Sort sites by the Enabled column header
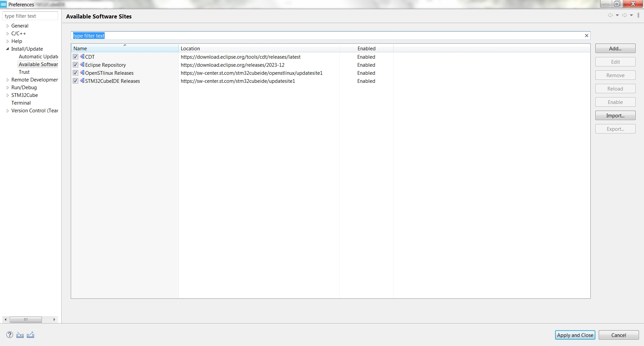The image size is (644, 346). tap(366, 48)
